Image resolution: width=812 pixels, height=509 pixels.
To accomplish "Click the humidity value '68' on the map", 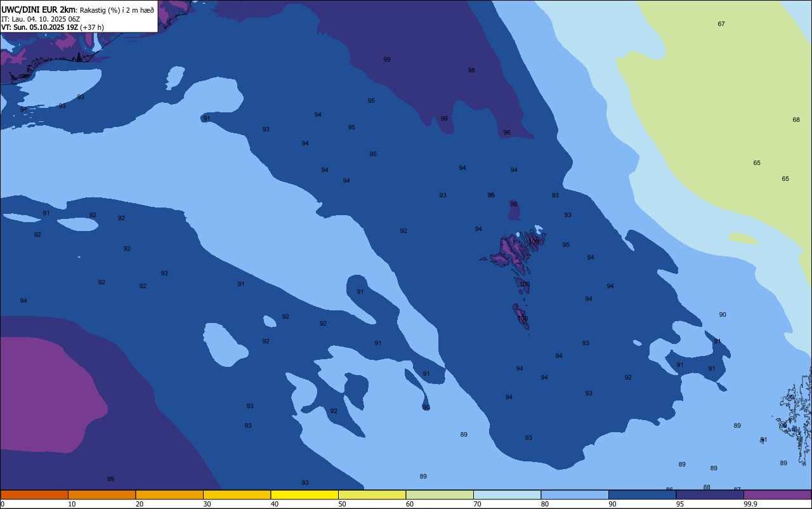I will [796, 120].
